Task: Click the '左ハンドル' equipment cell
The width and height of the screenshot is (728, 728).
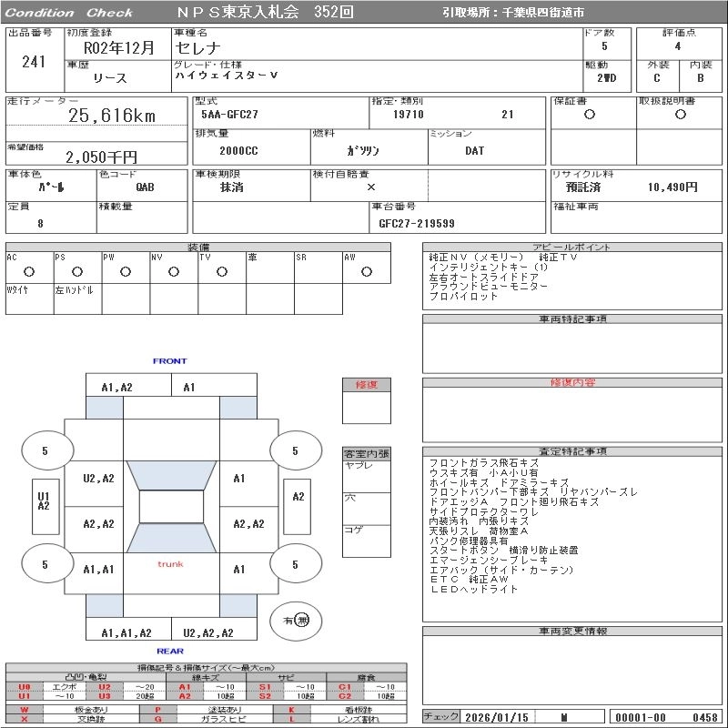Action: pos(77,299)
